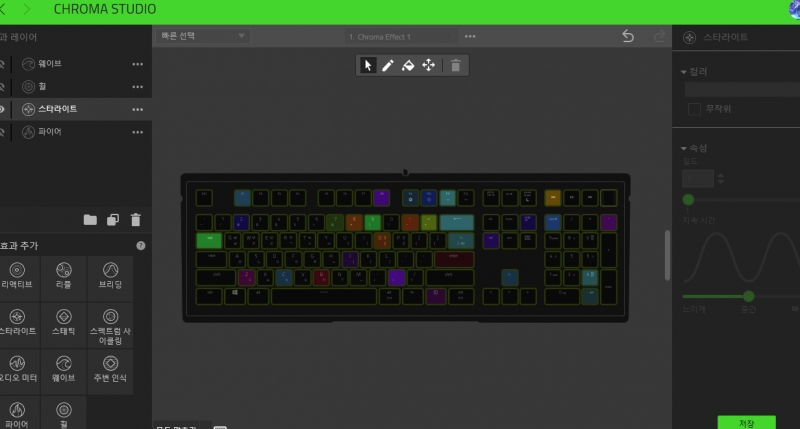
Task: Activate the move tool in canvas toolbar
Action: click(429, 65)
